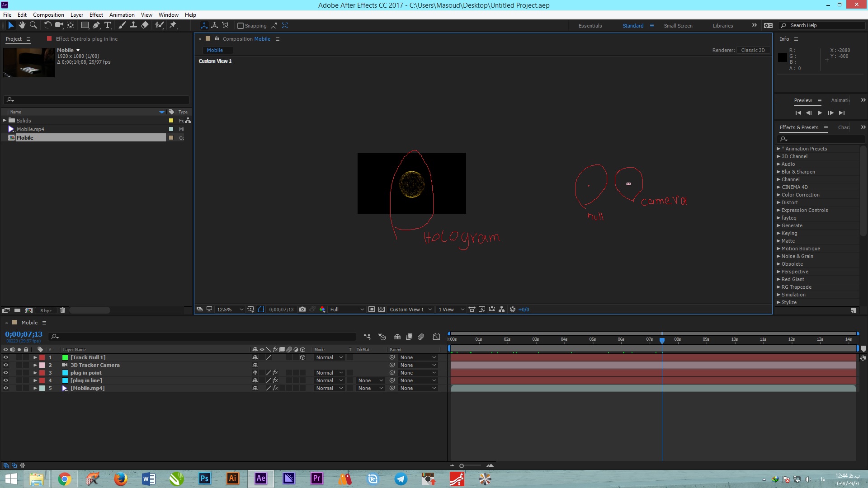Open the magnification 12.5% dropdown
The image size is (868, 488).
[x=230, y=310]
